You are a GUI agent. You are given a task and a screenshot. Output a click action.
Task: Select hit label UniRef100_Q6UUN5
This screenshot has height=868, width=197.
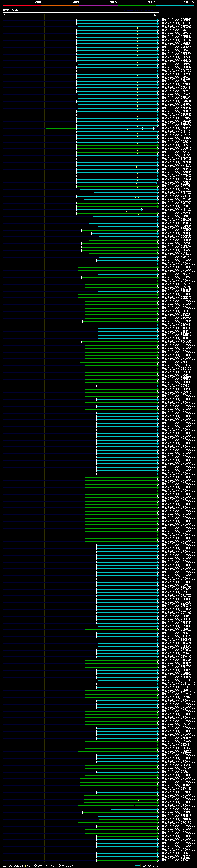[177, 115]
